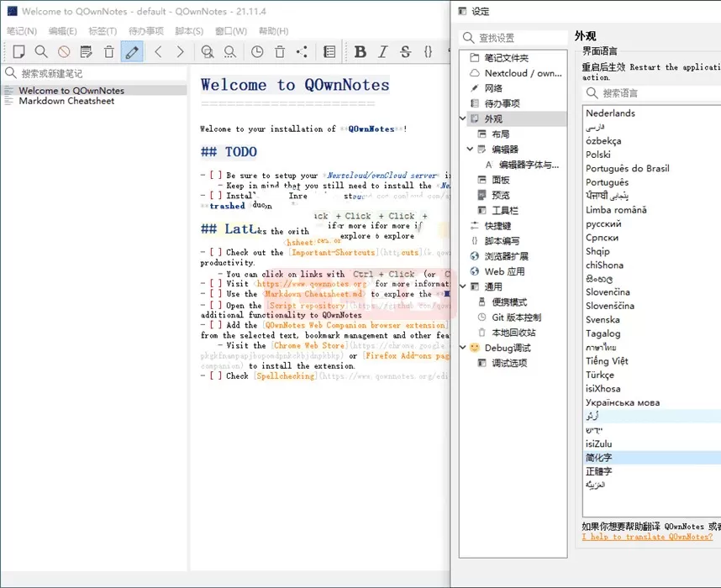Collapse the Debug调试 section
721x588 pixels.
pos(463,348)
